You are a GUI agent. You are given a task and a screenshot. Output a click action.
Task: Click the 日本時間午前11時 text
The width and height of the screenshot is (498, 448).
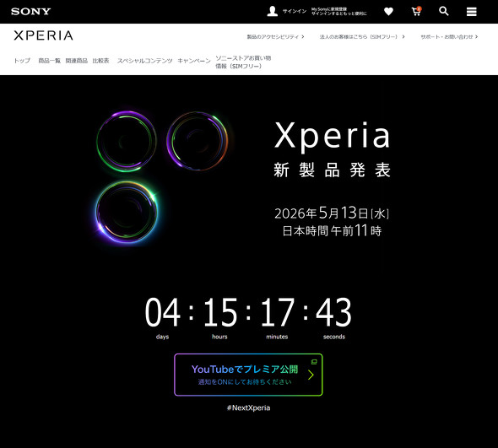[332, 231]
